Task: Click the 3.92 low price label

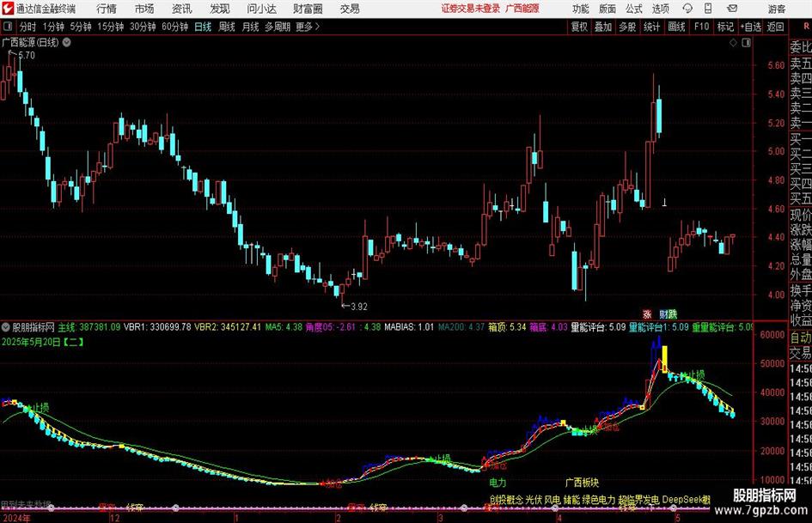Action: (359, 307)
